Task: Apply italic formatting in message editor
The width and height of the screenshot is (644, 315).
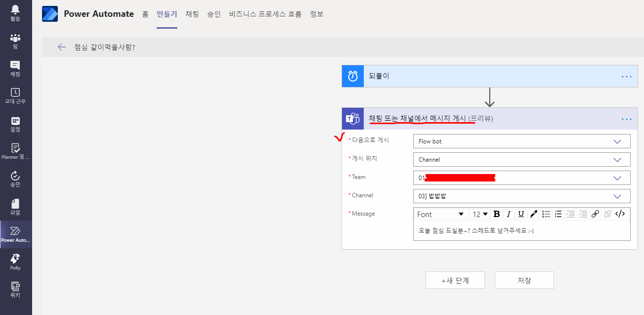Action: click(509, 214)
